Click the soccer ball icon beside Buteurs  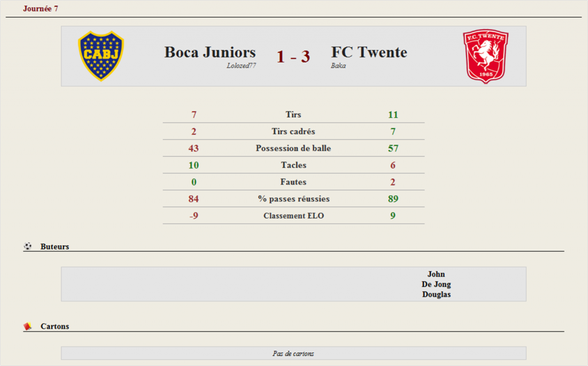28,246
